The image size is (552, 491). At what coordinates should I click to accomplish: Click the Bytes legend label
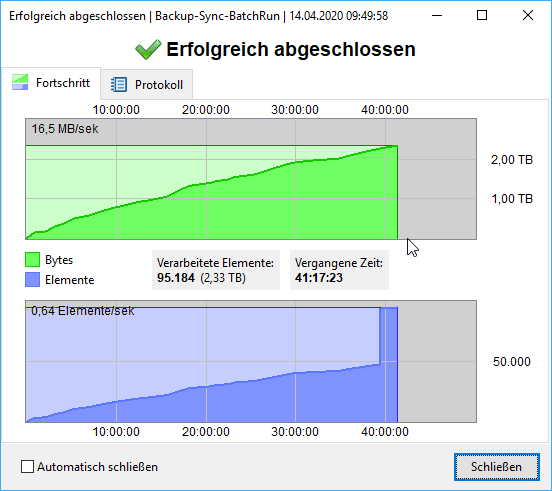59,260
